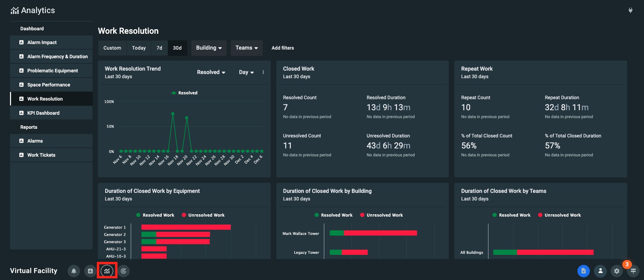Open settings gear icon
Viewport: 644px width, 280px height.
pyautogui.click(x=617, y=271)
